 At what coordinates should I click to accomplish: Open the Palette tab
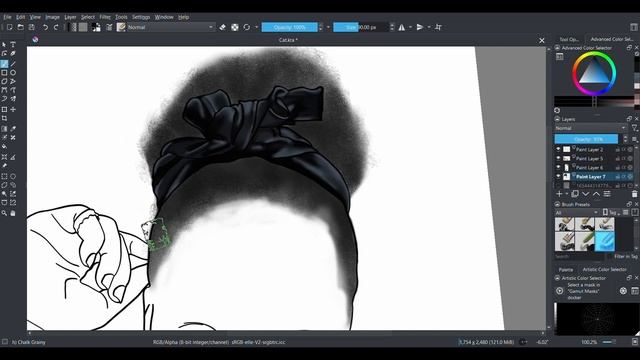click(x=566, y=269)
